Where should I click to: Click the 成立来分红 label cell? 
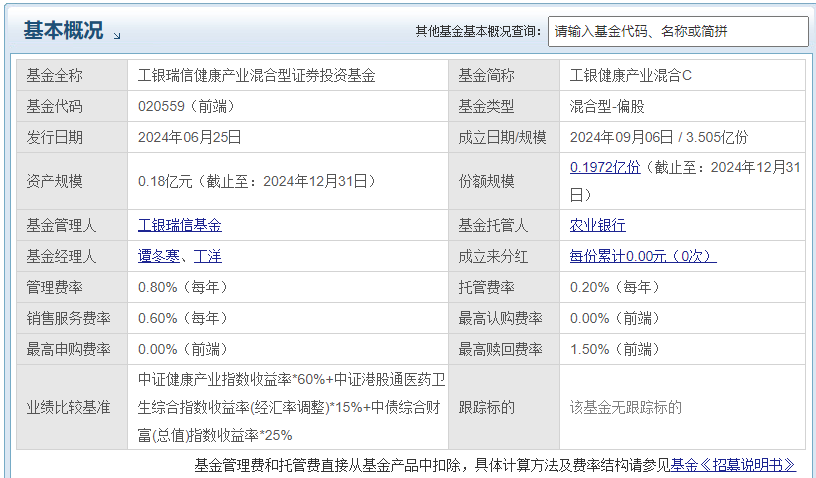pos(504,256)
